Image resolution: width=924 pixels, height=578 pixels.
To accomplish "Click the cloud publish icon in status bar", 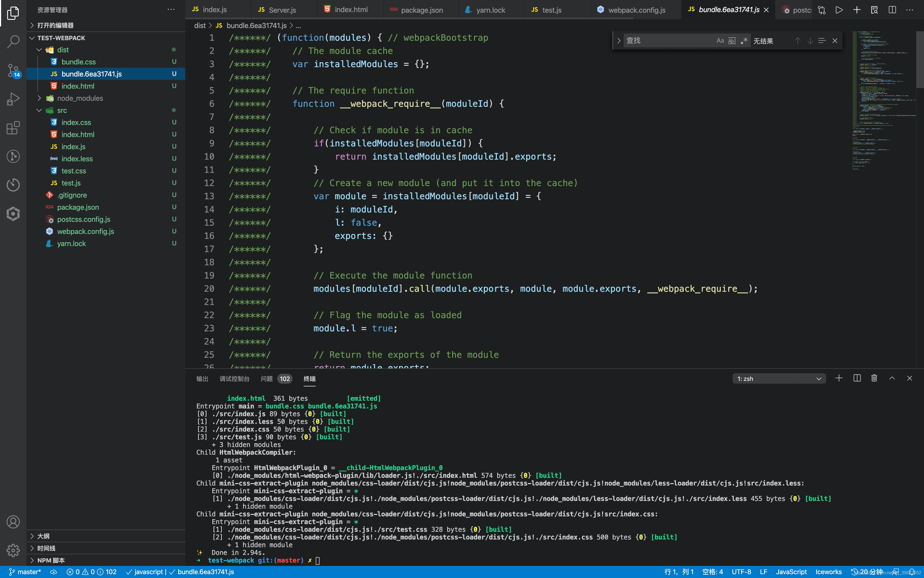I will point(54,572).
